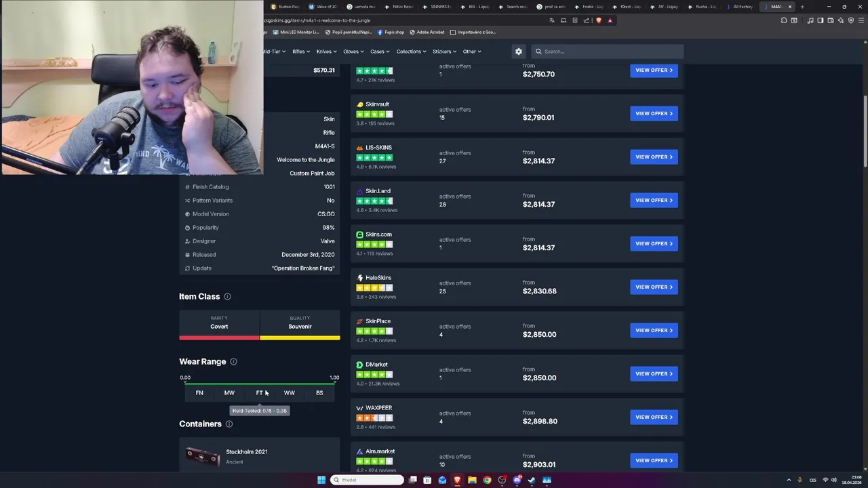This screenshot has height=488, width=868.
Task: View offer for WAXPEER at $2,898.80
Action: tap(654, 418)
